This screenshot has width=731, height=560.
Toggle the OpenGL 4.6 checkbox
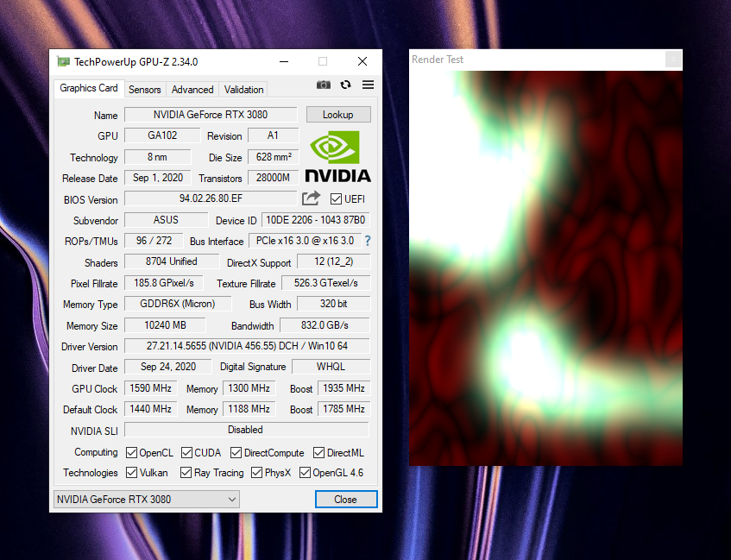[x=305, y=473]
